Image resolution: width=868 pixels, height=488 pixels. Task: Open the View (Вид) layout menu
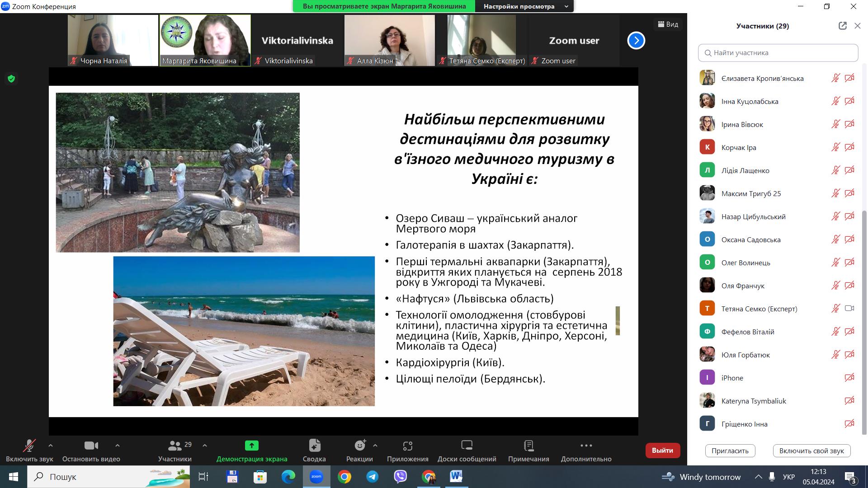(668, 24)
